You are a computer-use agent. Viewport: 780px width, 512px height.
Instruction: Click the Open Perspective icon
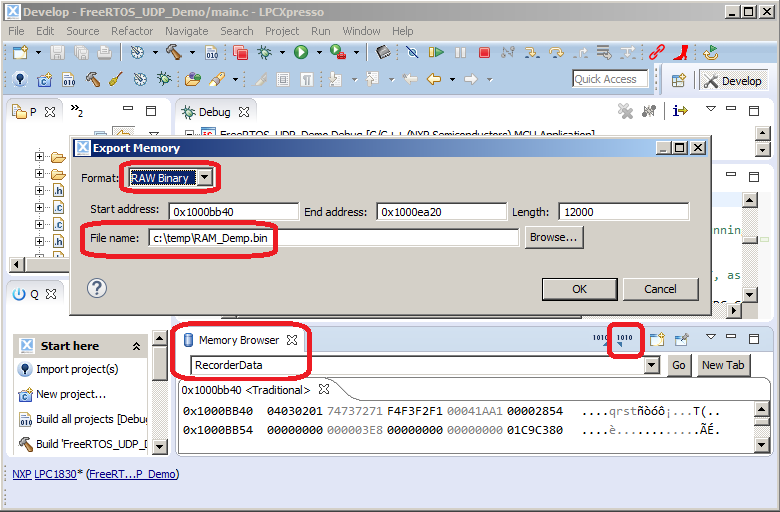pyautogui.click(x=679, y=81)
